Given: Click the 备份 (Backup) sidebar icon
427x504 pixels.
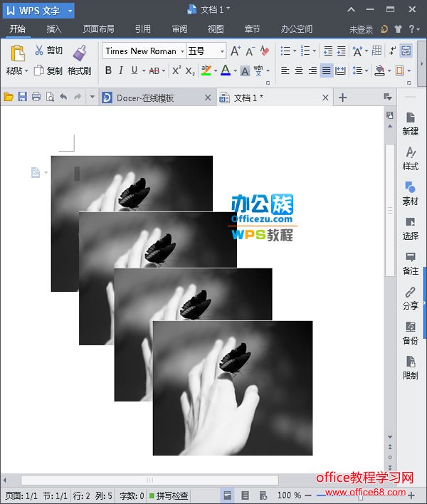Looking at the screenshot, I should (x=410, y=332).
